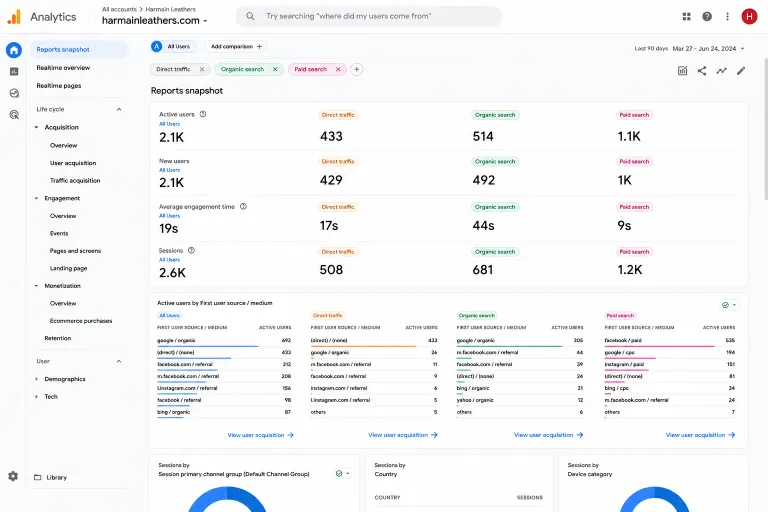Open the Explore icon in left rail
The image size is (768, 512).
coord(14,93)
